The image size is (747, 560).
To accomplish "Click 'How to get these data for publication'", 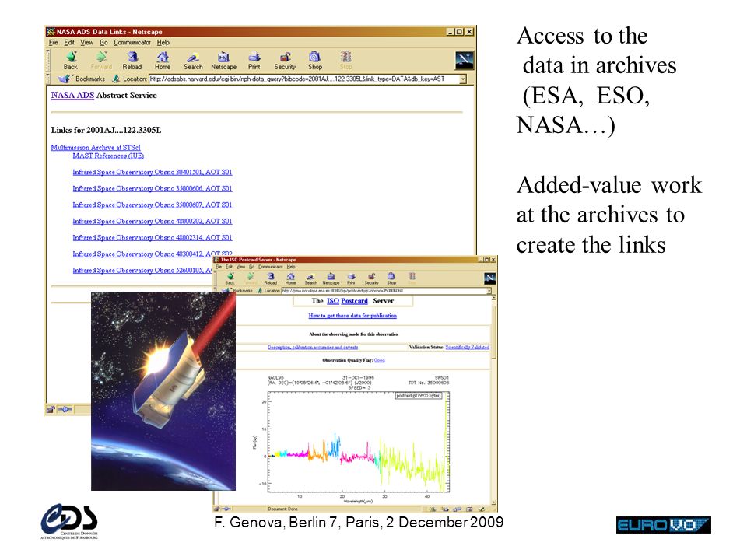I will pyautogui.click(x=352, y=315).
